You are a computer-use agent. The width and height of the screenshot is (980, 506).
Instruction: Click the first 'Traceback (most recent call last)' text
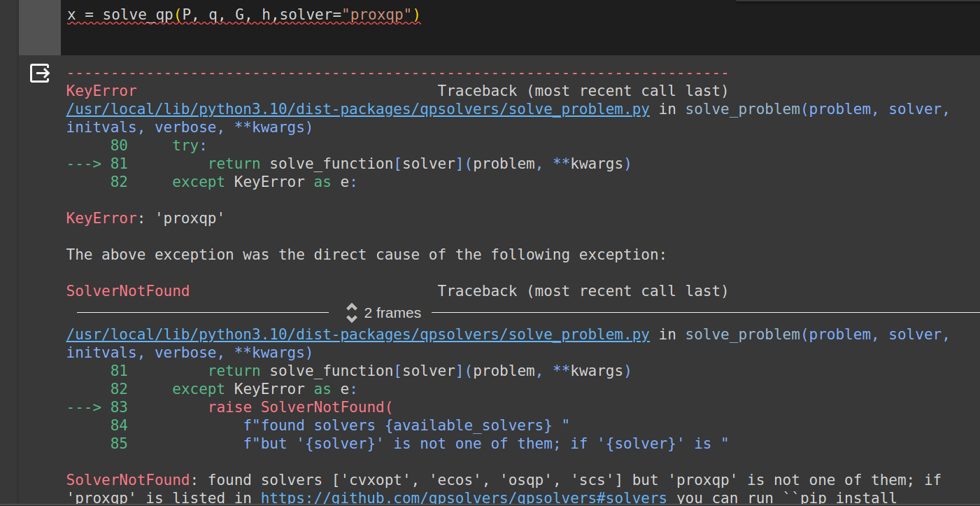(583, 91)
